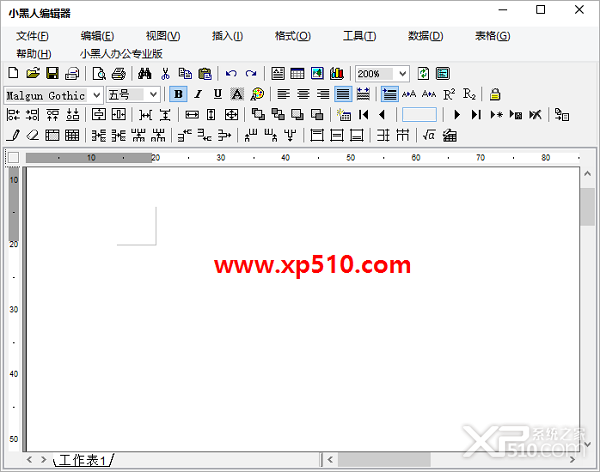Toggle distributed alignment button
Image resolution: width=600 pixels, height=472 pixels.
click(363, 94)
